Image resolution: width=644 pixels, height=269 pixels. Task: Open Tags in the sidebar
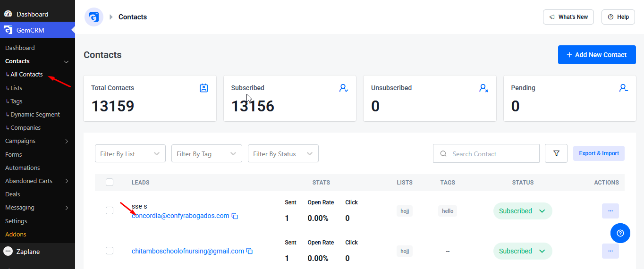[x=16, y=101]
